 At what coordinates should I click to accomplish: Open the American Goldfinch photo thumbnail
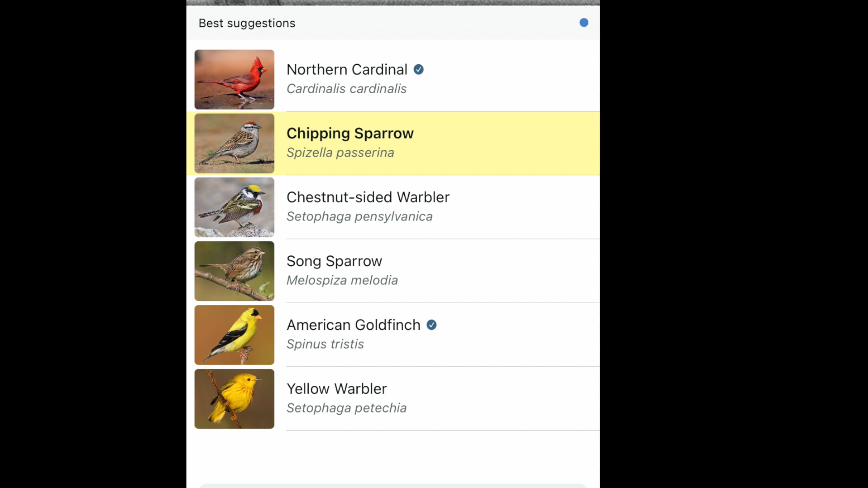(x=234, y=335)
